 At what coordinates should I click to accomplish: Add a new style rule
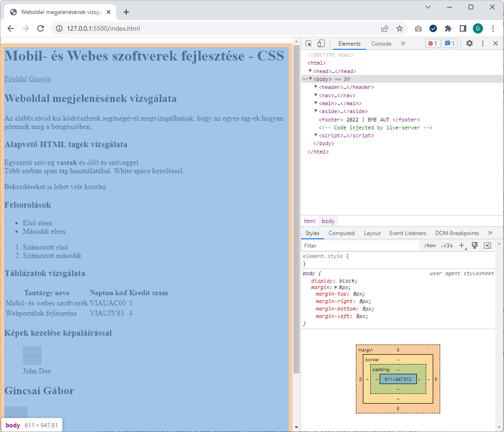(x=462, y=246)
